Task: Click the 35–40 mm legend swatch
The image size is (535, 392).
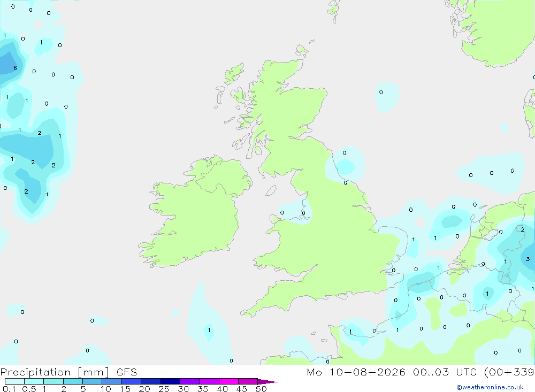Action: [x=209, y=381]
